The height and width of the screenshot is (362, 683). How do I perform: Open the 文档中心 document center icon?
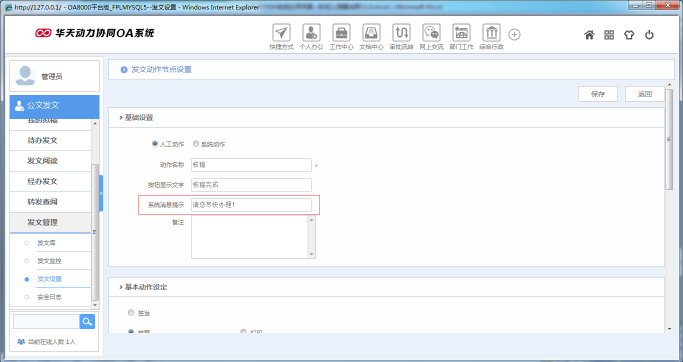click(x=371, y=33)
